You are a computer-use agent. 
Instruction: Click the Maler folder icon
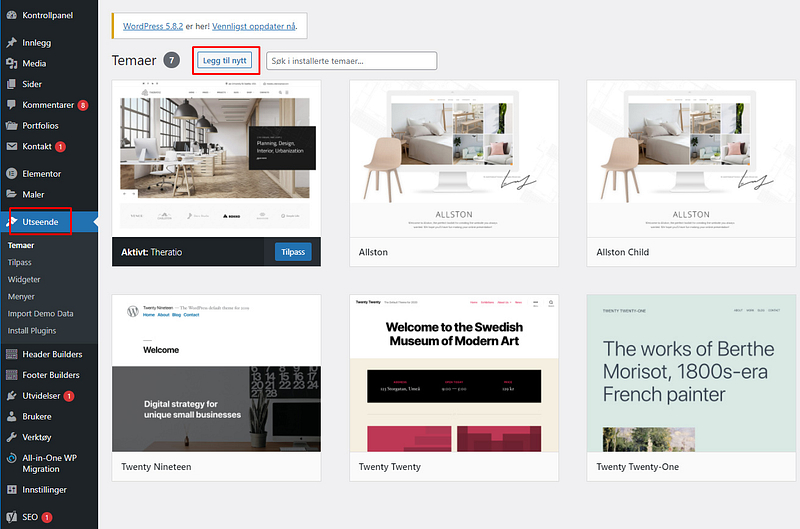click(12, 194)
